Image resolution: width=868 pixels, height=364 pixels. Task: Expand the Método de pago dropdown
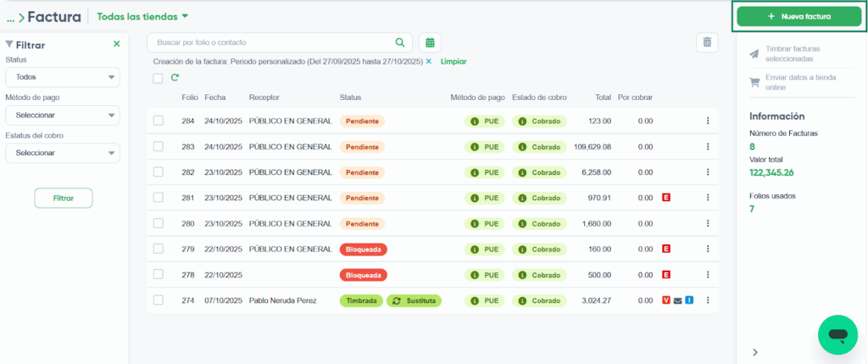coord(62,115)
